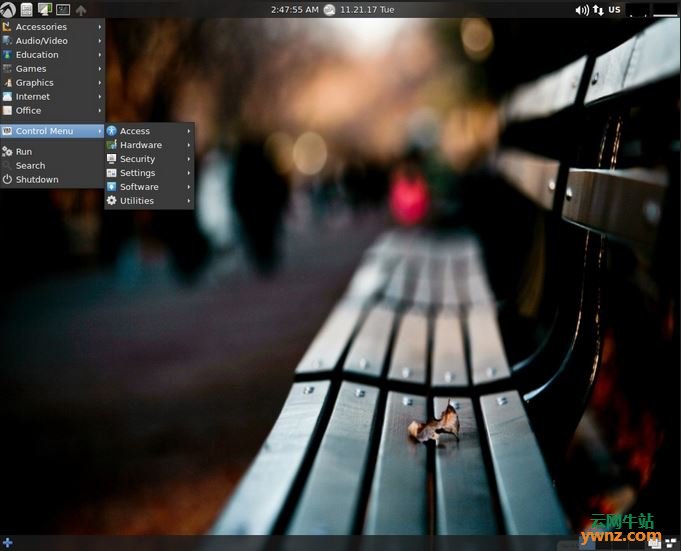Image resolution: width=681 pixels, height=551 pixels.
Task: Click the Access accessibility icon
Action: [x=112, y=131]
